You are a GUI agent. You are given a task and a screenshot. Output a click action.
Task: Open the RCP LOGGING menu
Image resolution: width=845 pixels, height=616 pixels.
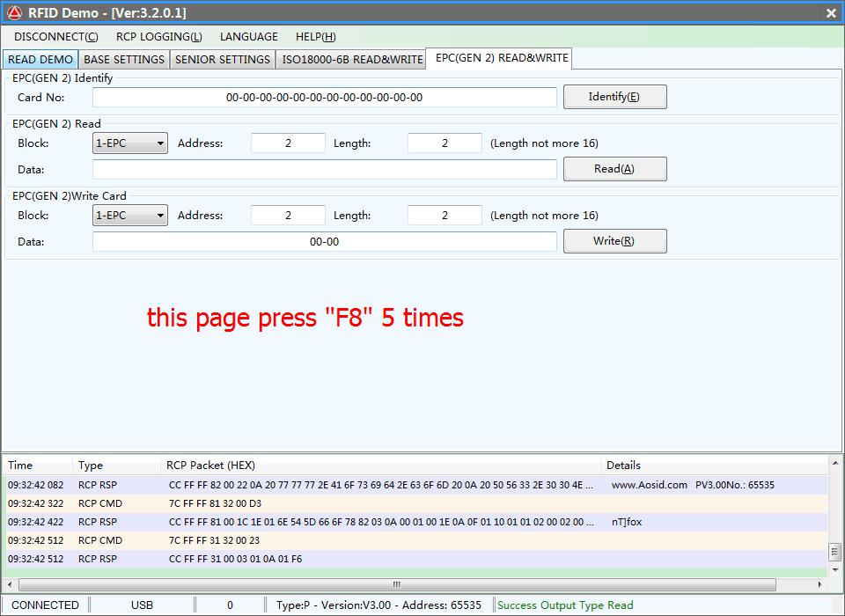coord(158,37)
